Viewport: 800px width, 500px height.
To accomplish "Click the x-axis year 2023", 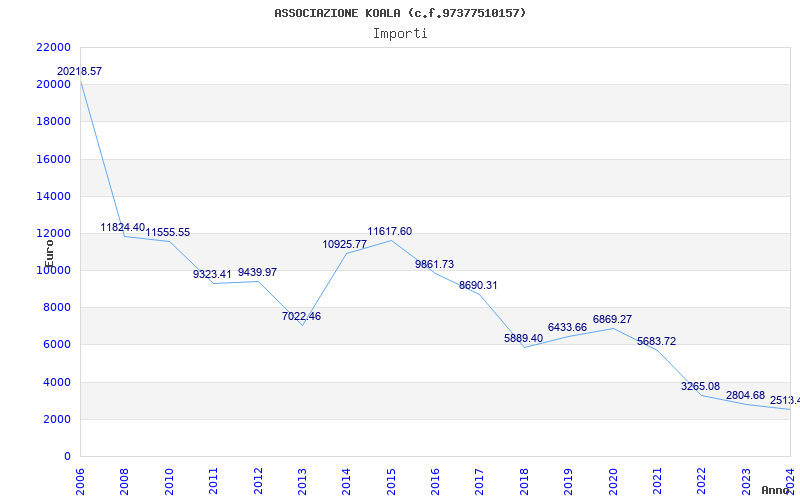I will pos(746,481).
